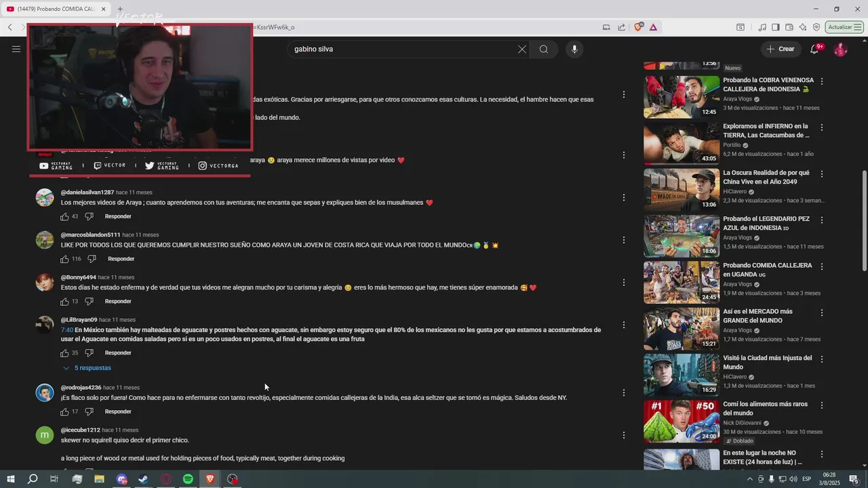Open the Brave Wallet icon
This screenshot has height=488, width=868.
(x=789, y=27)
